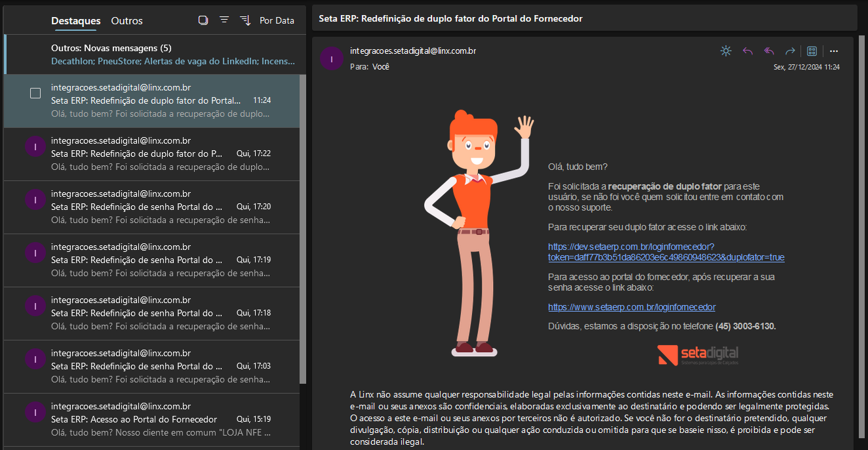Click the phone number (45) 3003-6130
The width and height of the screenshot is (868, 450).
pyautogui.click(x=745, y=326)
